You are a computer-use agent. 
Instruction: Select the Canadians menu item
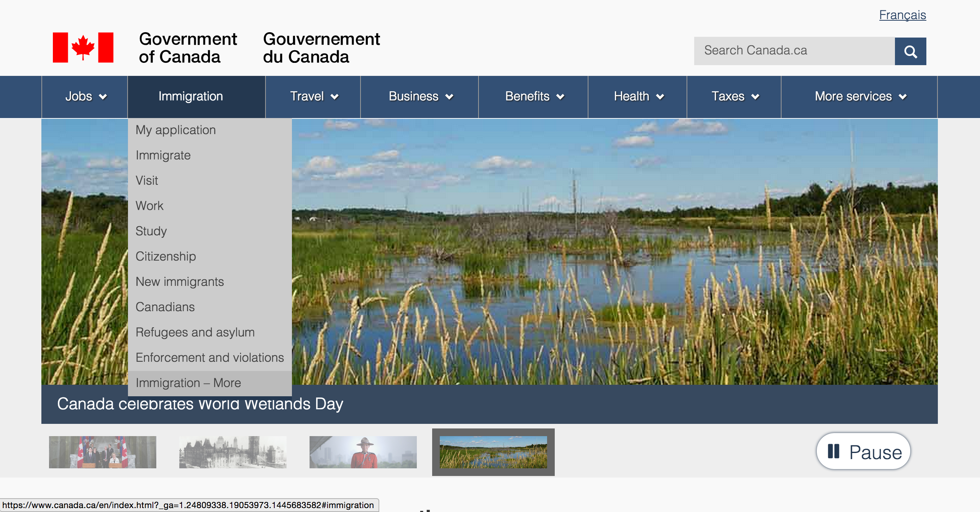tap(210, 307)
